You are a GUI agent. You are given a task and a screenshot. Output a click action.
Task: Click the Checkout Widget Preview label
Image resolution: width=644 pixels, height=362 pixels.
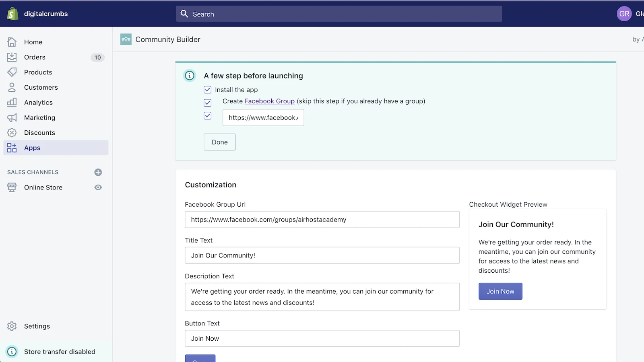pos(508,204)
